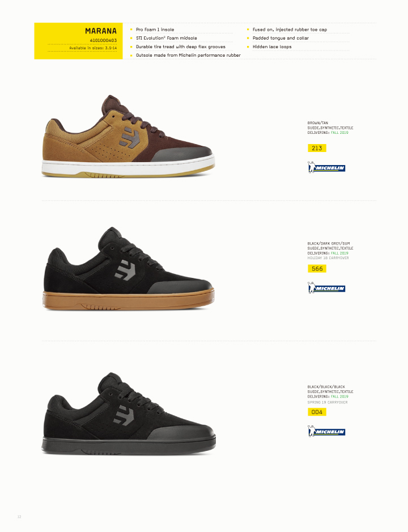Select the yellow 004 color code badge
408x532 pixels.
[x=317, y=412]
